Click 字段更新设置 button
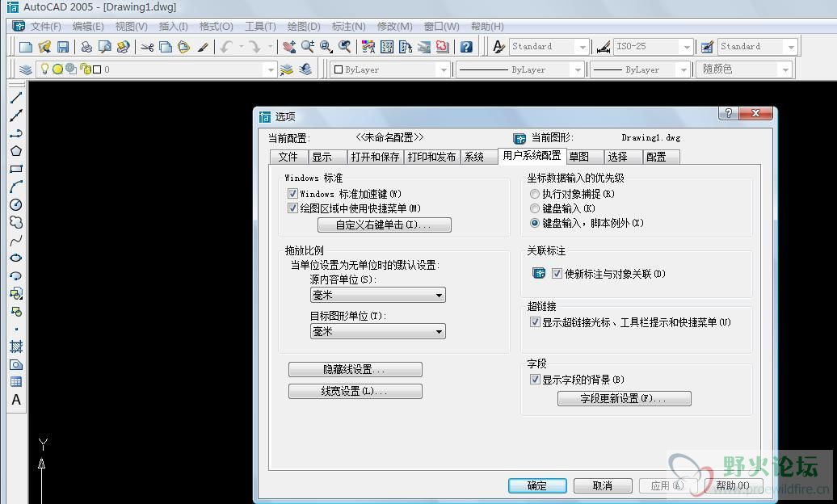 [x=624, y=398]
